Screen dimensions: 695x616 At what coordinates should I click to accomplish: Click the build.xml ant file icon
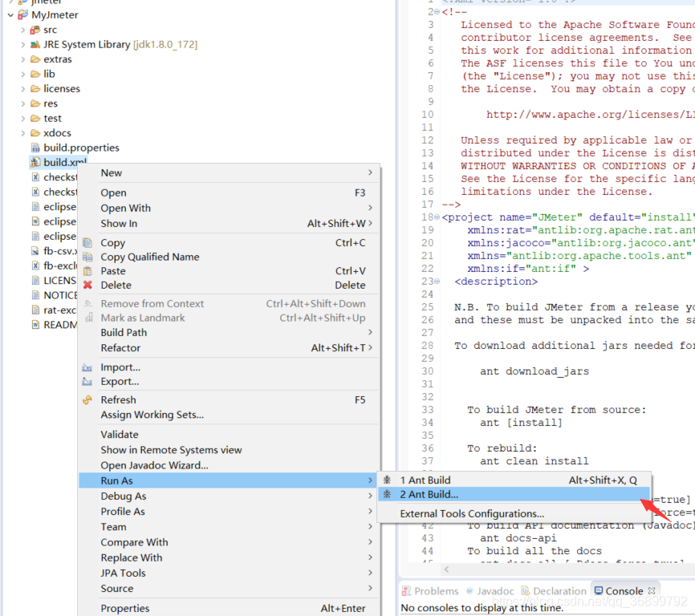[35, 163]
